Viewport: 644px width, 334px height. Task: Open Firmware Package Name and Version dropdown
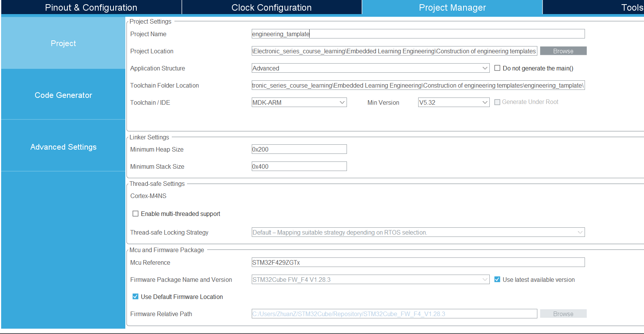click(x=371, y=280)
